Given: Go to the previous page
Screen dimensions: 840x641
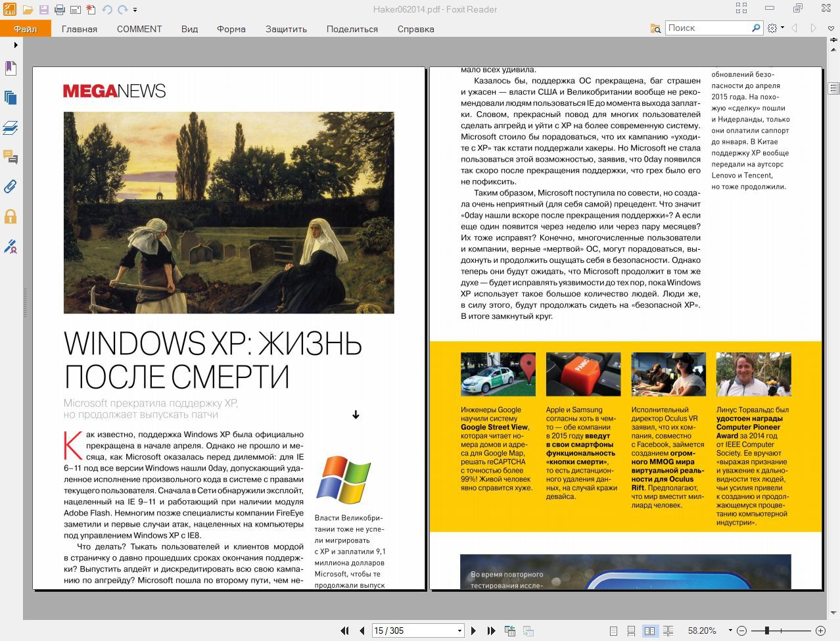Looking at the screenshot, I should point(362,631).
